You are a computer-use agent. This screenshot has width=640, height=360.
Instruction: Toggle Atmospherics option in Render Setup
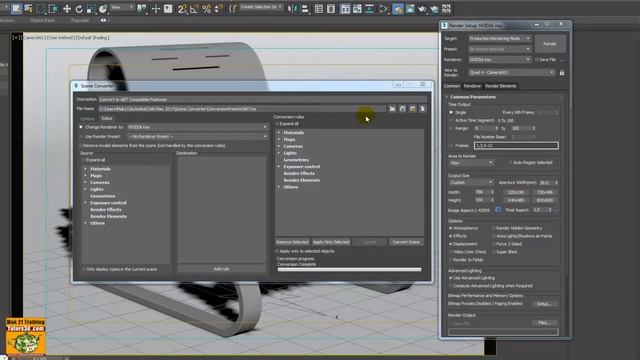coord(451,229)
